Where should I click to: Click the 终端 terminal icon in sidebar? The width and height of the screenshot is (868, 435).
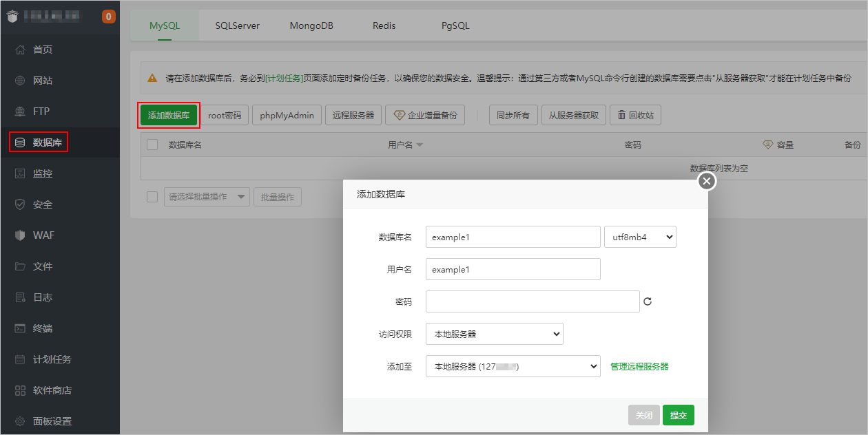(x=20, y=328)
